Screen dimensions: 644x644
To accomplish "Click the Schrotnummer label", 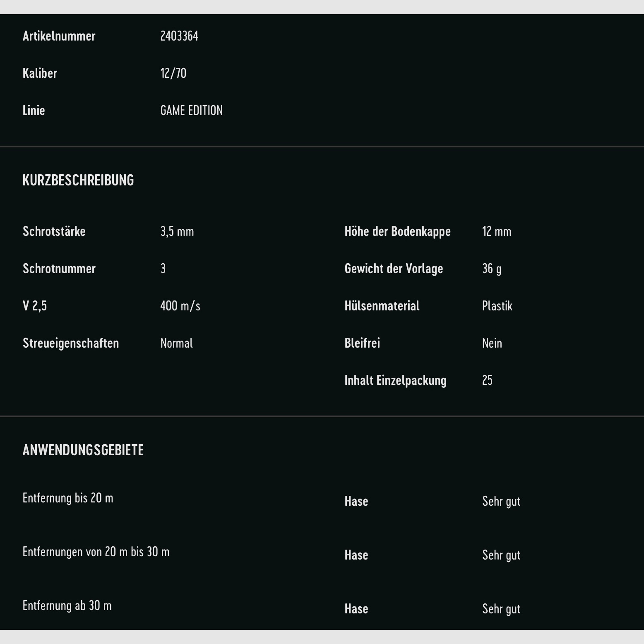I will point(59,269).
